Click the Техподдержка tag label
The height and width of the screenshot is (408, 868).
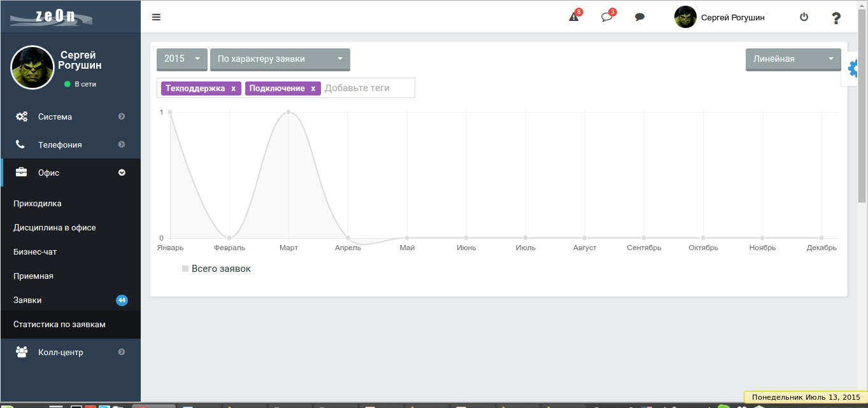[195, 88]
